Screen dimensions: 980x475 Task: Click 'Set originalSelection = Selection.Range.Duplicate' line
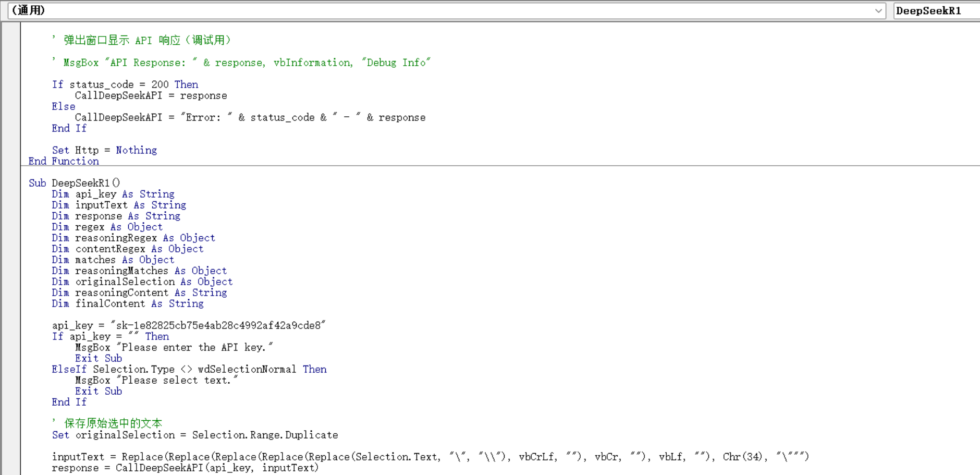click(x=195, y=435)
